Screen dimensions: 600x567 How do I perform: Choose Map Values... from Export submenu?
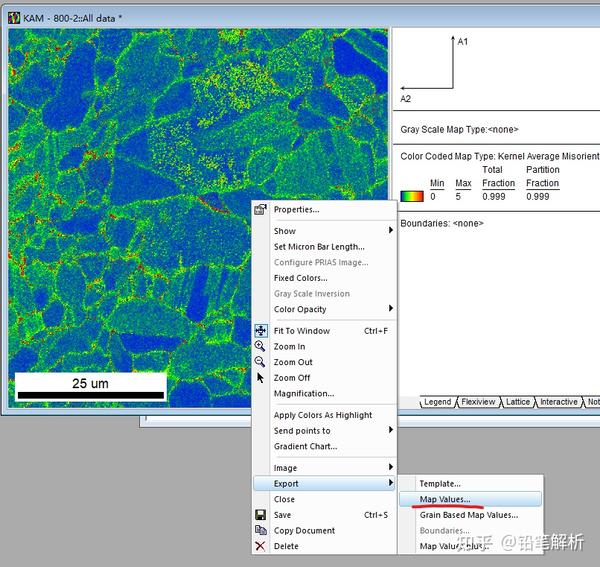click(x=445, y=499)
